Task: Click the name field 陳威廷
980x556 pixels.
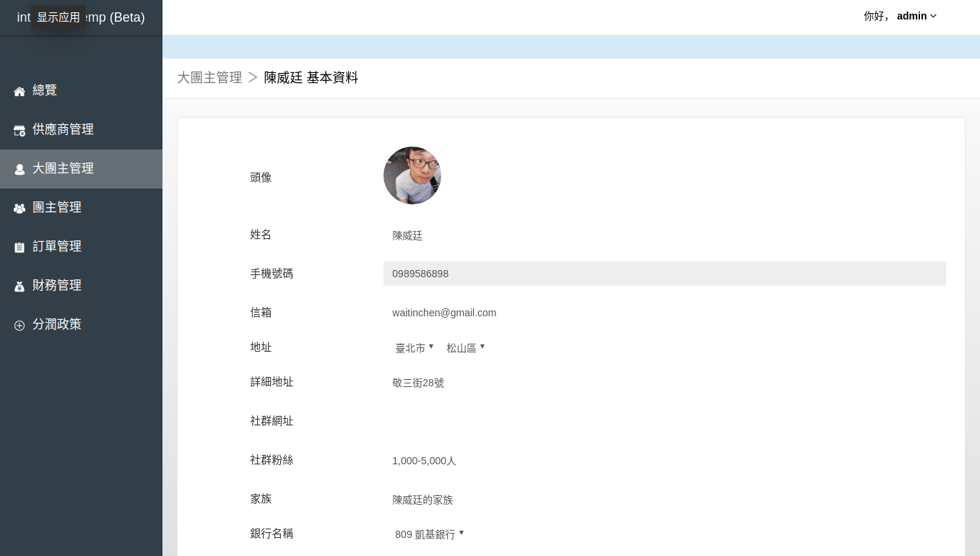Action: coord(664,235)
